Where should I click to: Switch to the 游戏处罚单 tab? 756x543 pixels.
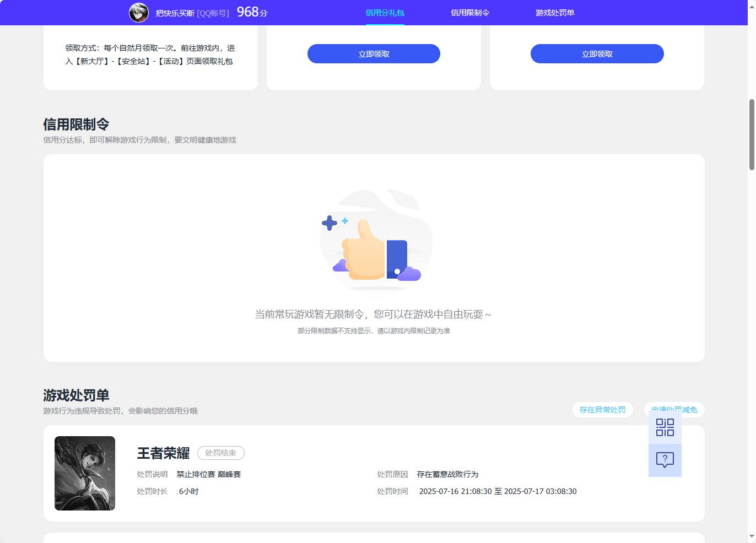554,12
